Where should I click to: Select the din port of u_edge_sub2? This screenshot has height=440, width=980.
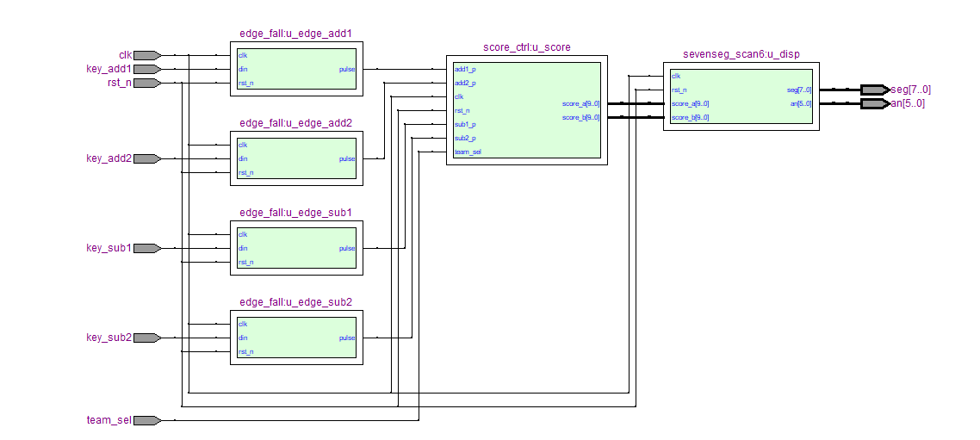click(x=243, y=338)
